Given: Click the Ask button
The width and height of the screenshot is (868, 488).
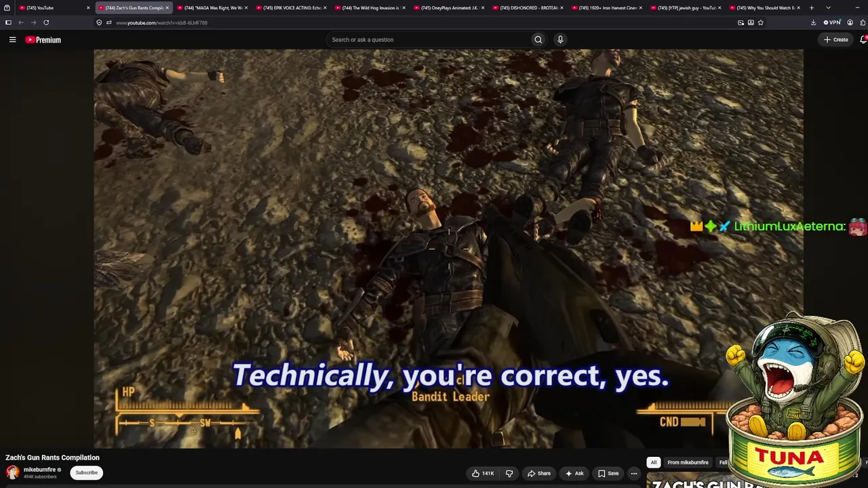Looking at the screenshot, I should pyautogui.click(x=574, y=474).
